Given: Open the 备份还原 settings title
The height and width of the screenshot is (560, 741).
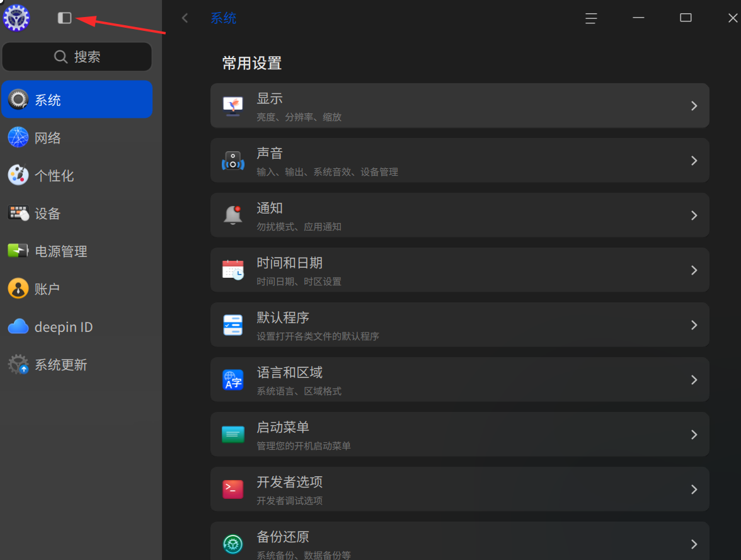Looking at the screenshot, I should [282, 537].
